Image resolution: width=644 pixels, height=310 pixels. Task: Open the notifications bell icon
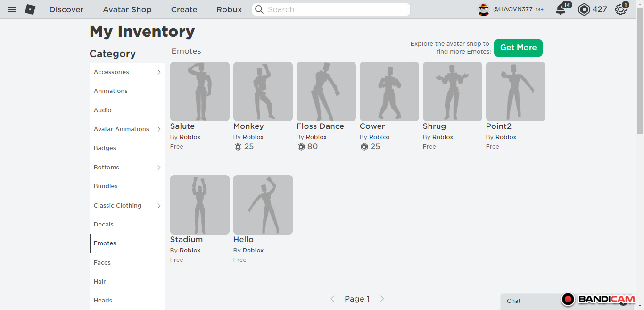point(561,9)
